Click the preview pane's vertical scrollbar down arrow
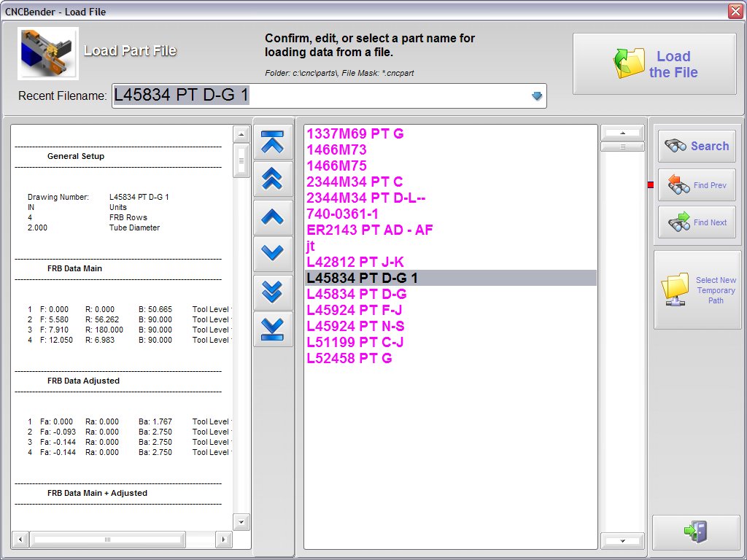747x560 pixels. (x=241, y=521)
